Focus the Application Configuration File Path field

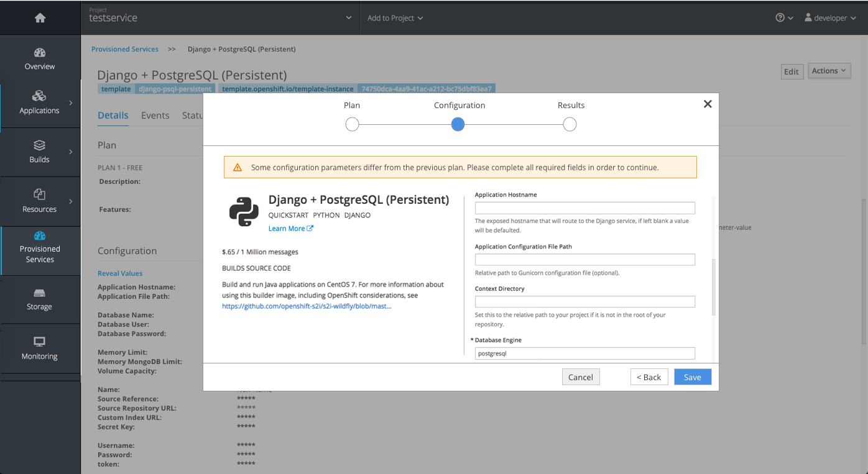tap(585, 260)
